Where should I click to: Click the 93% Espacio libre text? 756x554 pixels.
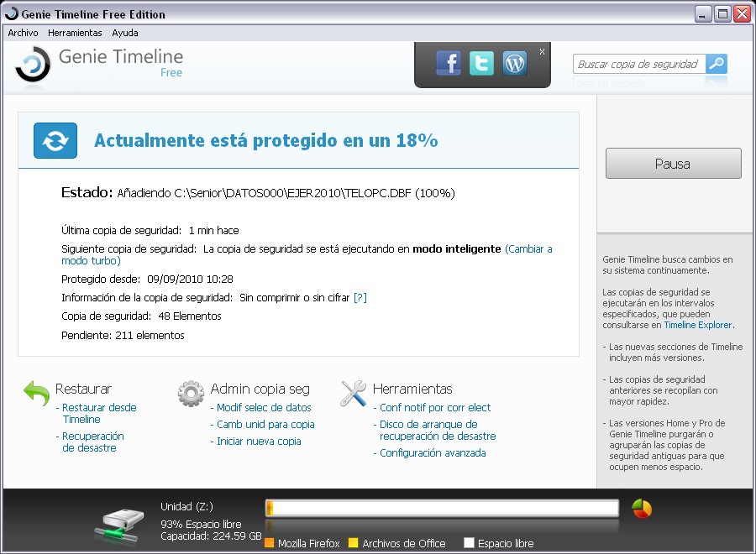201,524
